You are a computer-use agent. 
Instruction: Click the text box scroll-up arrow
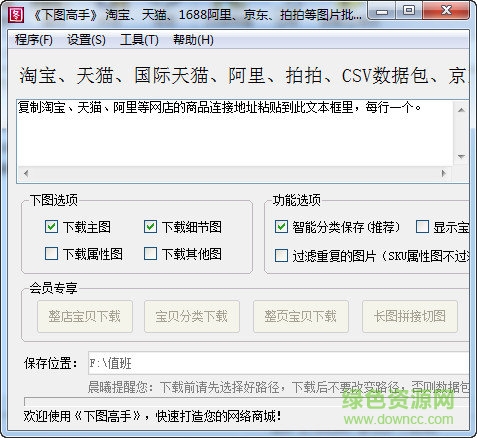[461, 110]
